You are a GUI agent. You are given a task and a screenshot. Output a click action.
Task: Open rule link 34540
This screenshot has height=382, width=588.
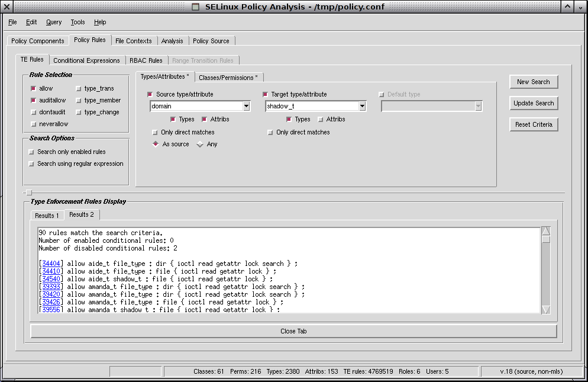tap(51, 279)
